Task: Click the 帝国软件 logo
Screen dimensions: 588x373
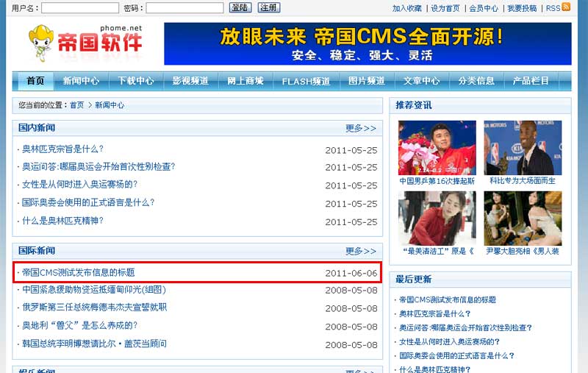Action: click(x=85, y=43)
